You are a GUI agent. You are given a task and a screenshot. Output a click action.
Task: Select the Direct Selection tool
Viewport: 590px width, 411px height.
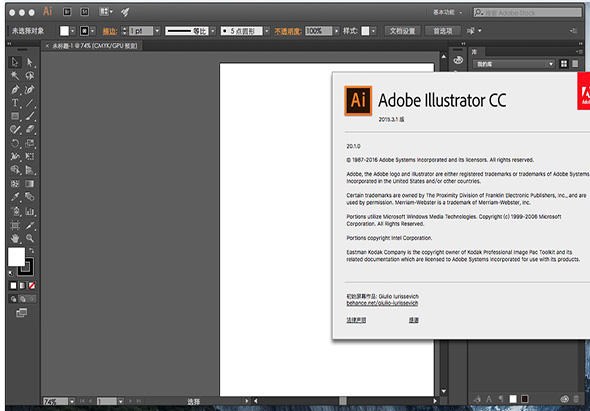click(x=30, y=62)
